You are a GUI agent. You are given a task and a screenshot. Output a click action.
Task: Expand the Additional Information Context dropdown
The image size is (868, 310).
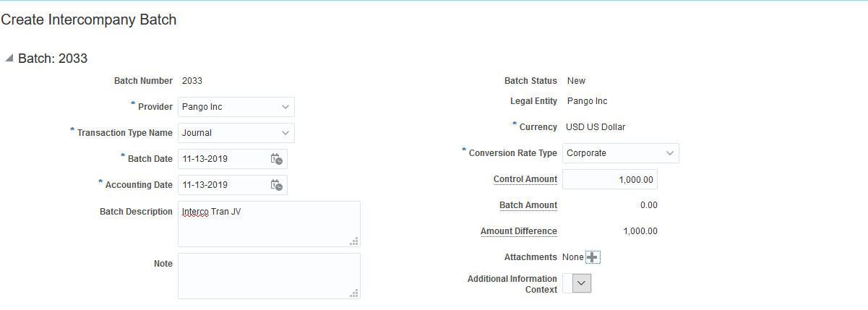(x=582, y=284)
